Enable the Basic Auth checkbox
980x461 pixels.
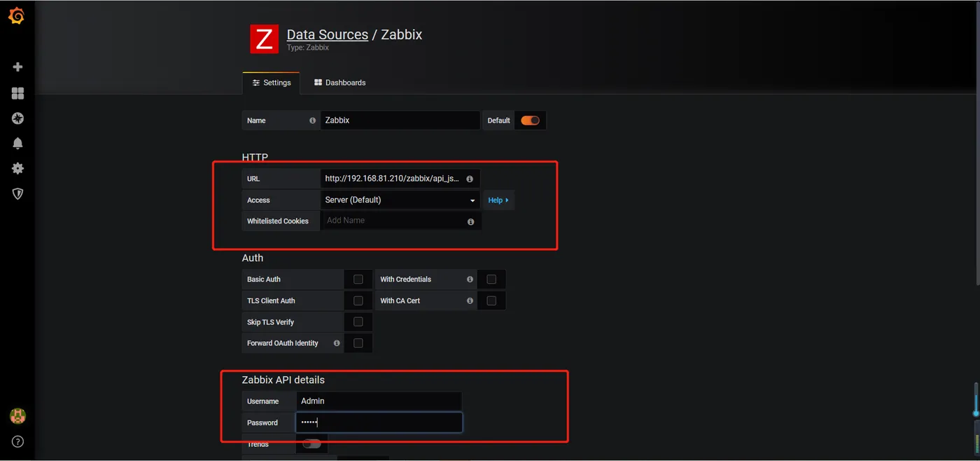pyautogui.click(x=358, y=280)
